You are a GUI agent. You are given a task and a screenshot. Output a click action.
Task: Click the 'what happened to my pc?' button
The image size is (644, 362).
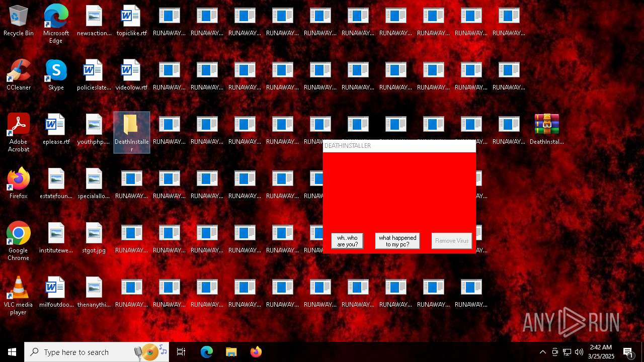coord(397,241)
